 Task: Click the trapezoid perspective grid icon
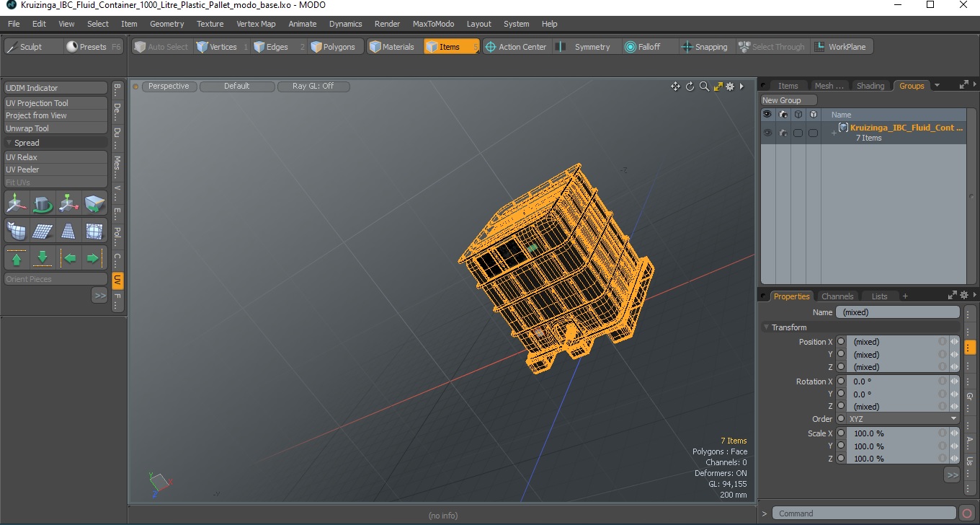pyautogui.click(x=68, y=231)
